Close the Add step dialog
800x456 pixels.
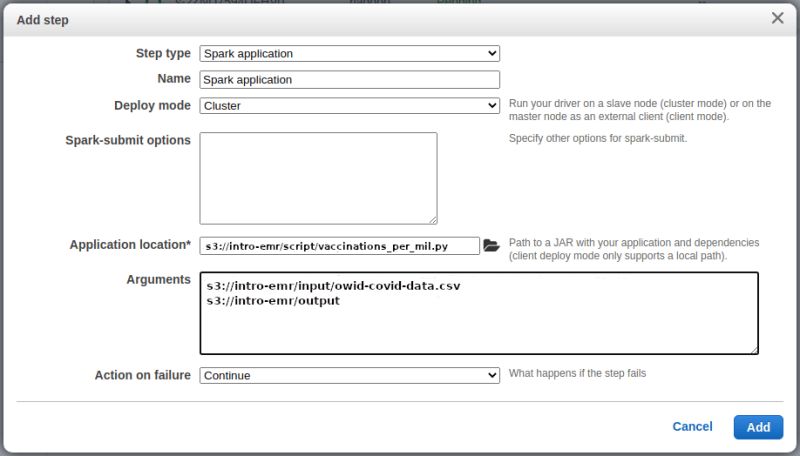pyautogui.click(x=778, y=18)
